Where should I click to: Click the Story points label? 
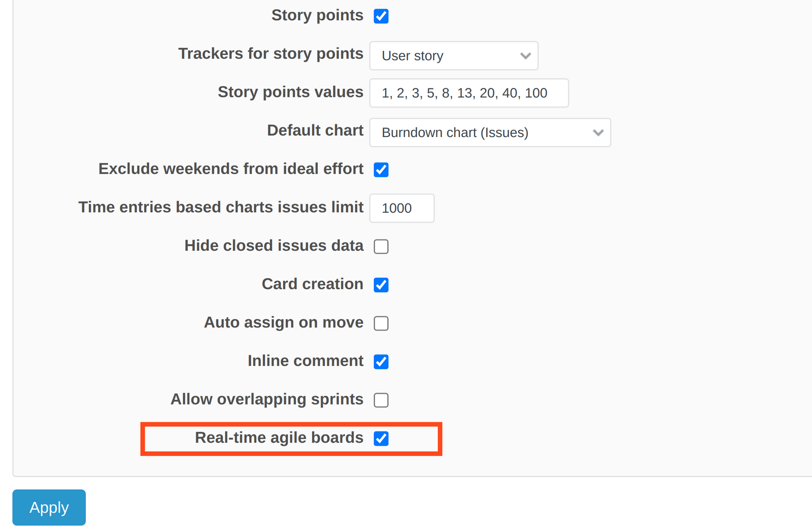(317, 15)
